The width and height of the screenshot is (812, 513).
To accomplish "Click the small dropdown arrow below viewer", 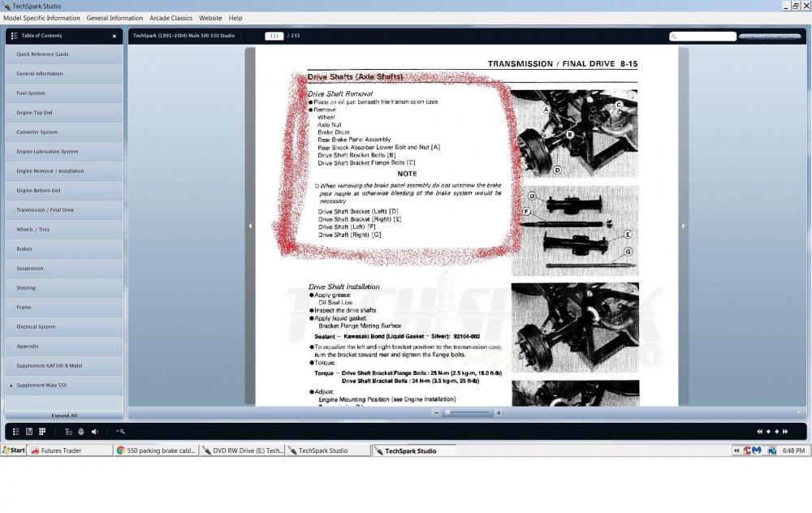I will pyautogui.click(x=798, y=413).
